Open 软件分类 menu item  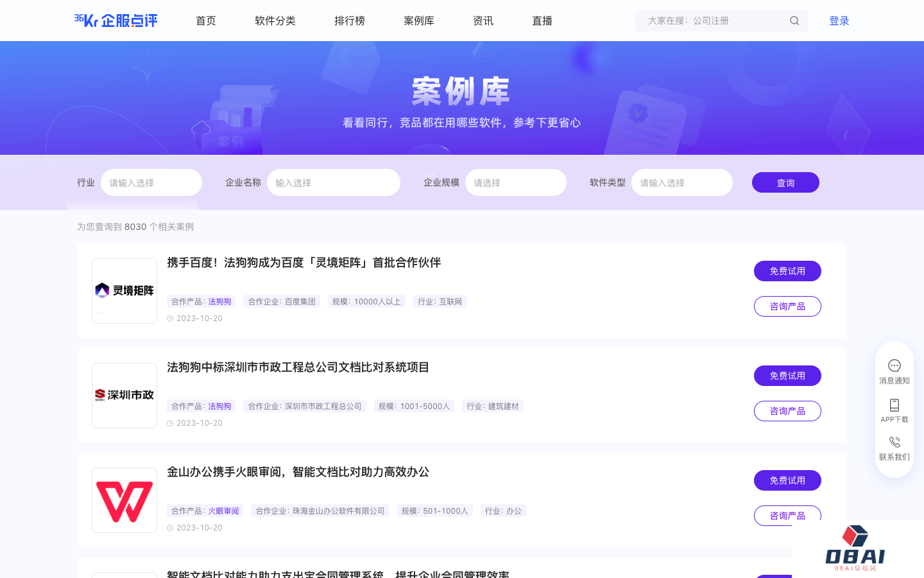(275, 21)
